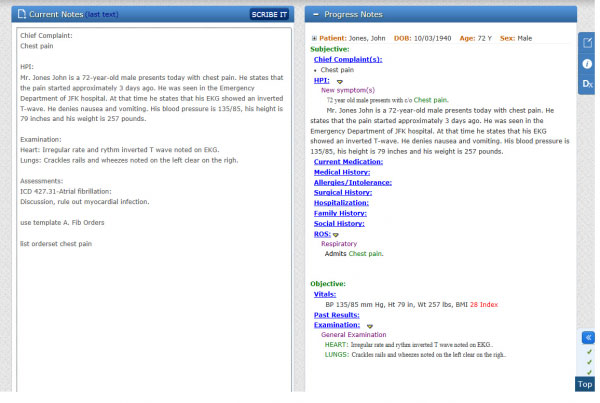This screenshot has width=600, height=403.
Task: Click the bottom green checkmark above Top
Action: pos(588,372)
